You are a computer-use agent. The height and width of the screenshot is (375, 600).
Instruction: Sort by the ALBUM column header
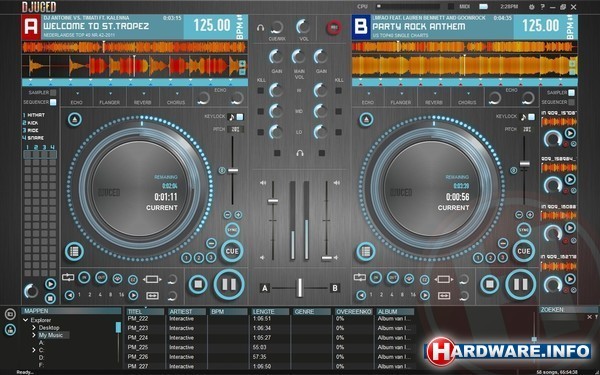point(395,312)
